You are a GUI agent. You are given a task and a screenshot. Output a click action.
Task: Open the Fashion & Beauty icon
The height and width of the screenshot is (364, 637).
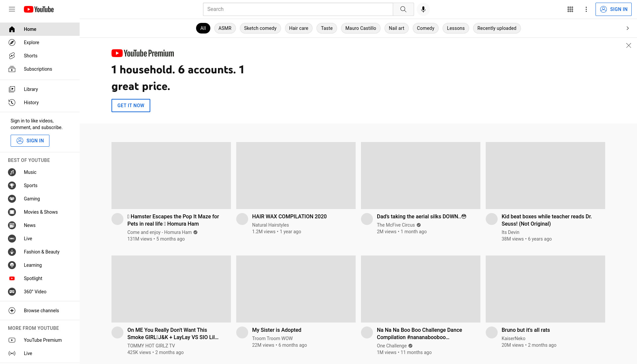(12, 252)
